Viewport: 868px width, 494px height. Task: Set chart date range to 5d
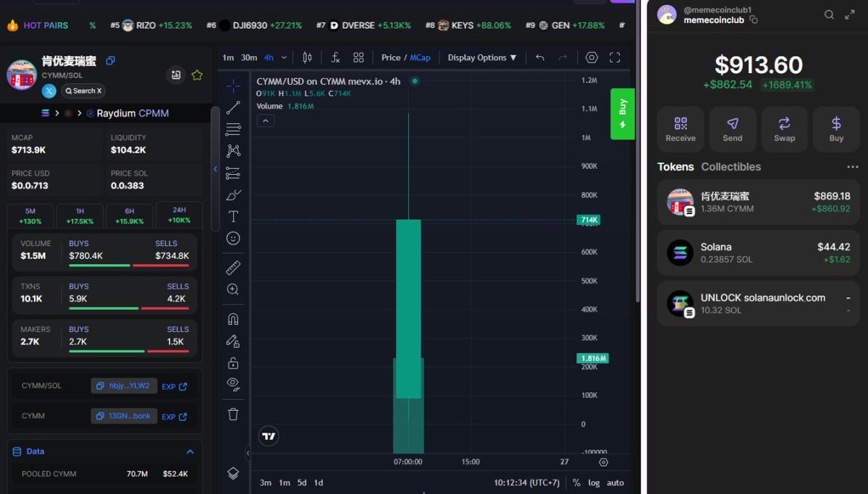pyautogui.click(x=302, y=482)
